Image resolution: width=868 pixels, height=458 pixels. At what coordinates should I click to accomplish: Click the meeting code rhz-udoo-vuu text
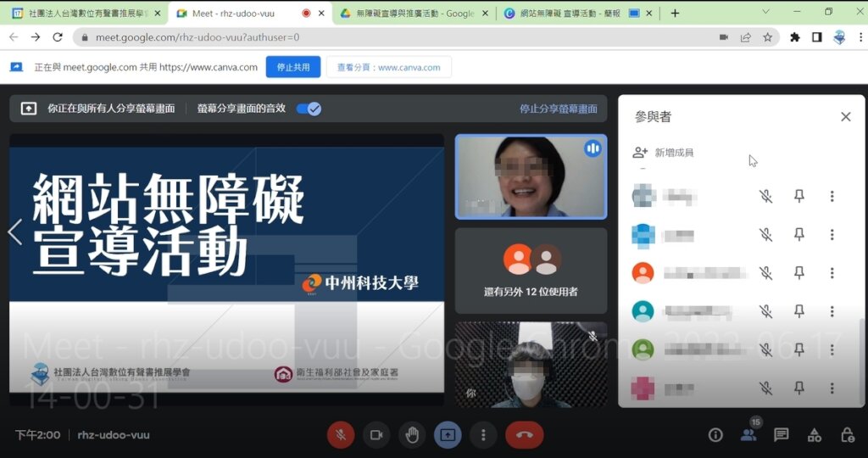pyautogui.click(x=114, y=435)
